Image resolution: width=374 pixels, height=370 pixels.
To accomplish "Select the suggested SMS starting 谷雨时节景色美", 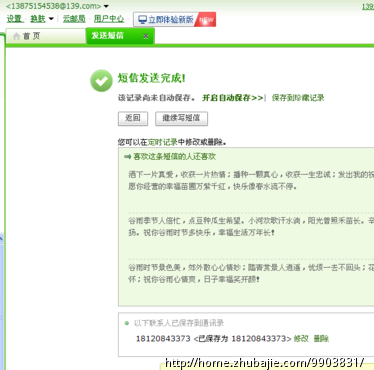I will click(x=251, y=273).
